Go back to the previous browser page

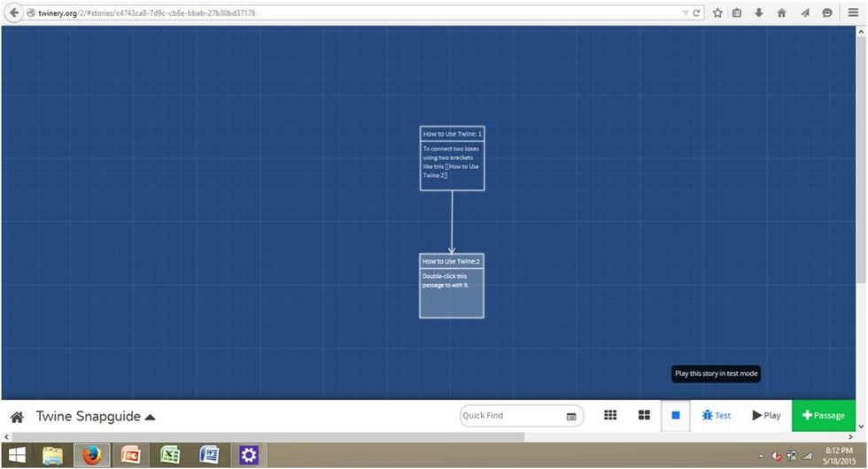coord(14,12)
